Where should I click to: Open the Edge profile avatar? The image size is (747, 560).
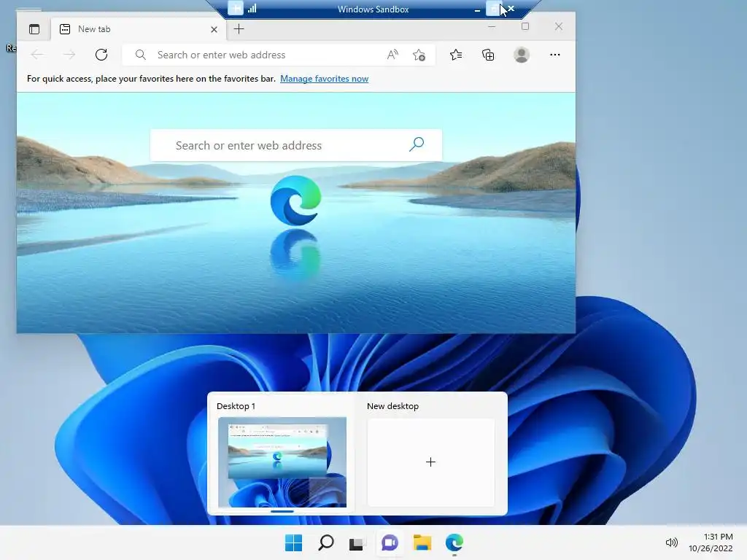[x=521, y=55]
